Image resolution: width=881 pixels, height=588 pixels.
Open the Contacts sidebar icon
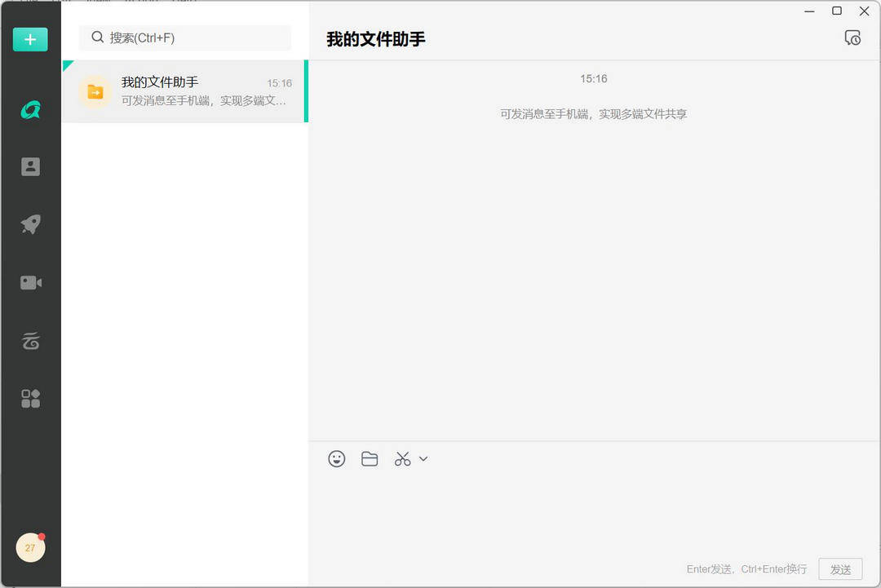click(x=30, y=166)
